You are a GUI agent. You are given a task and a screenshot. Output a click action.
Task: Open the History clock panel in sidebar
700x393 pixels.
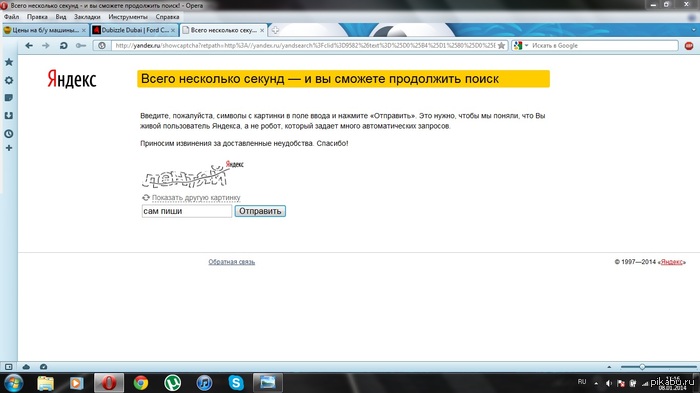(8, 134)
